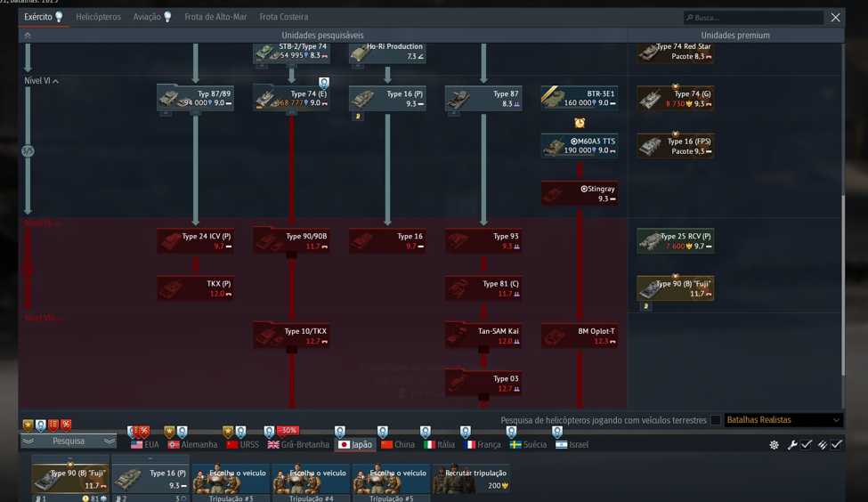This screenshot has width=868, height=502.
Task: Click the left chevron on Pesquisa bar
Action: click(x=28, y=441)
